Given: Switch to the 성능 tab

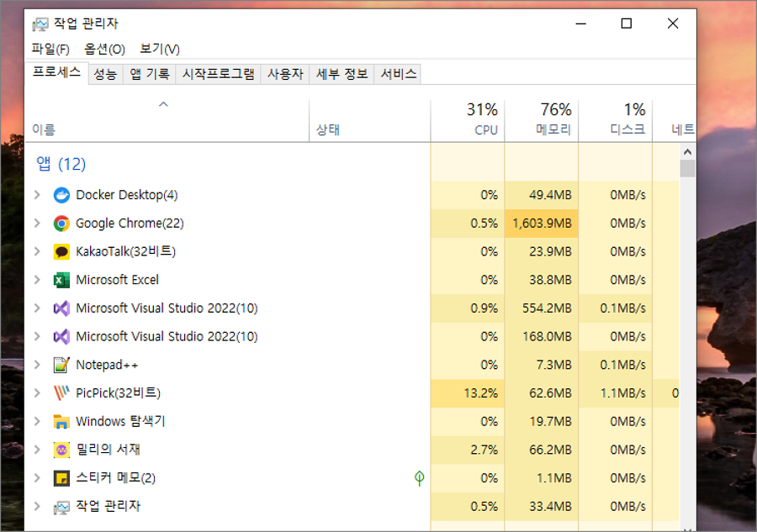Looking at the screenshot, I should [x=105, y=74].
